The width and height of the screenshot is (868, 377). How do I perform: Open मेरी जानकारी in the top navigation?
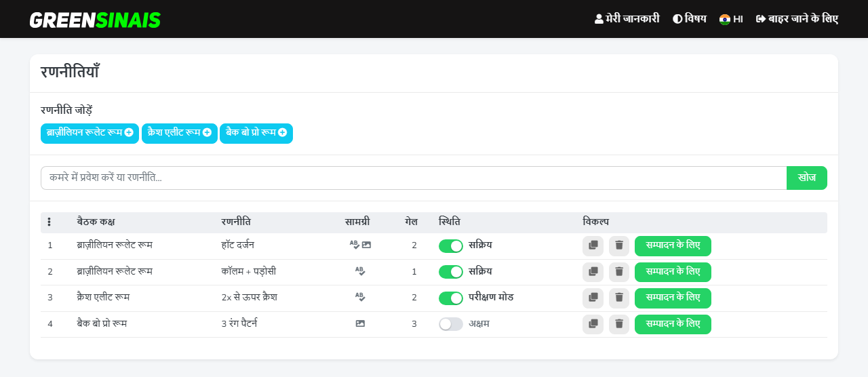627,19
